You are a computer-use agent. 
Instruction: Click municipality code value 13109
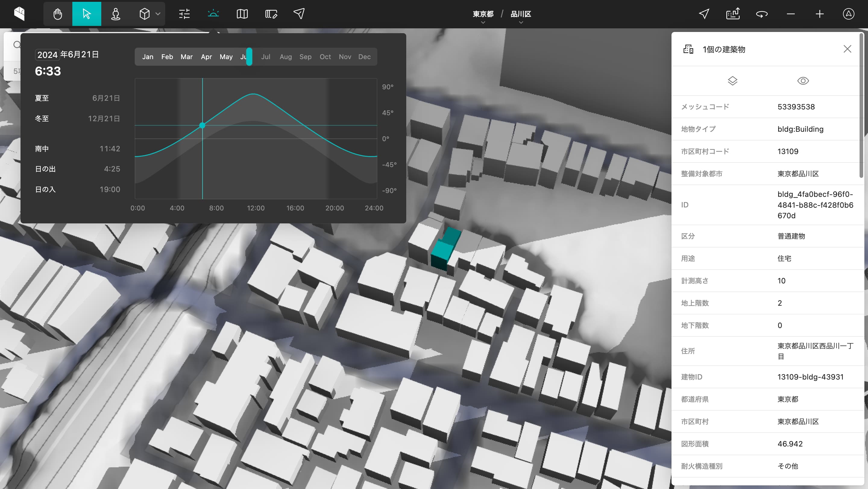pyautogui.click(x=788, y=151)
